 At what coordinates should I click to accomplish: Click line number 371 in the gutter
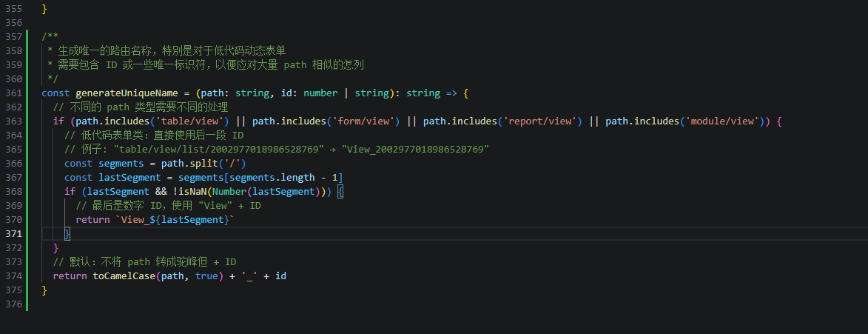[x=13, y=234]
